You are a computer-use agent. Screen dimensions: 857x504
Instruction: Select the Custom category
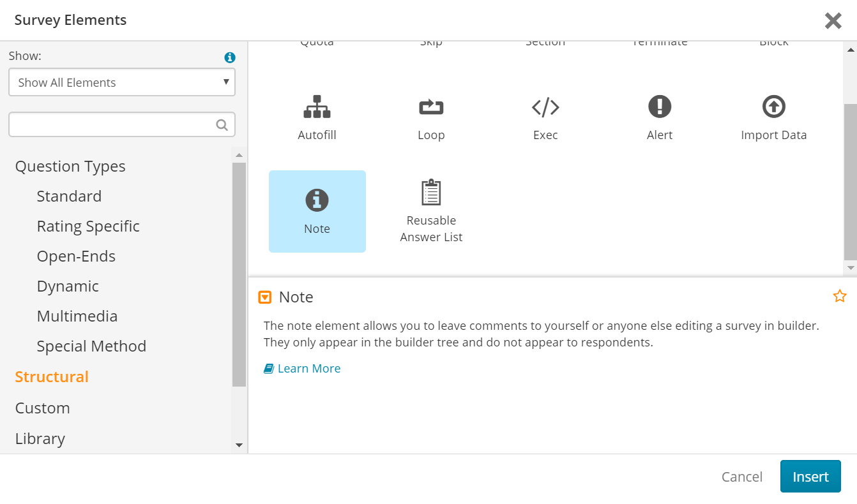click(43, 408)
